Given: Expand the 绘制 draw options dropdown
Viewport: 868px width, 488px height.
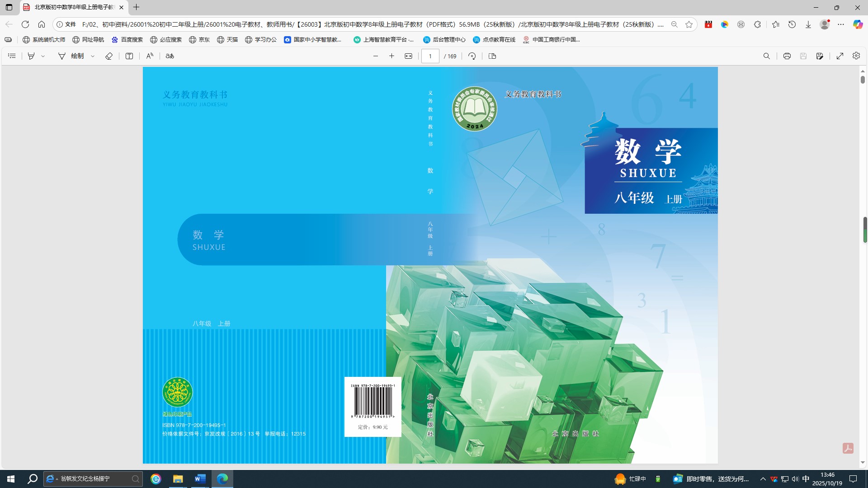Looking at the screenshot, I should coord(93,56).
